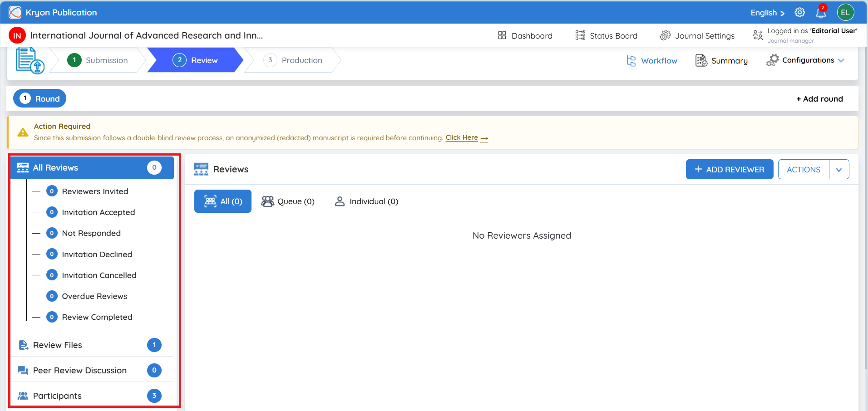
Task: Click the Dashboard grid icon
Action: click(x=502, y=35)
